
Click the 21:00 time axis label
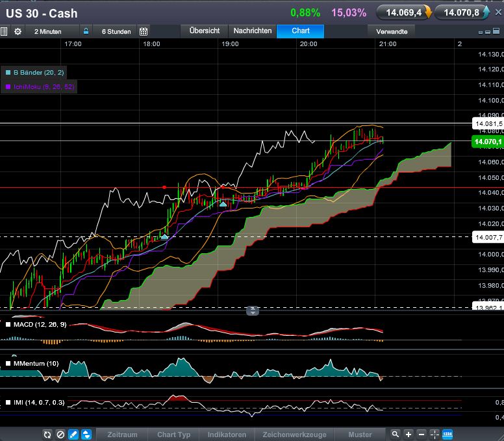[x=388, y=44]
